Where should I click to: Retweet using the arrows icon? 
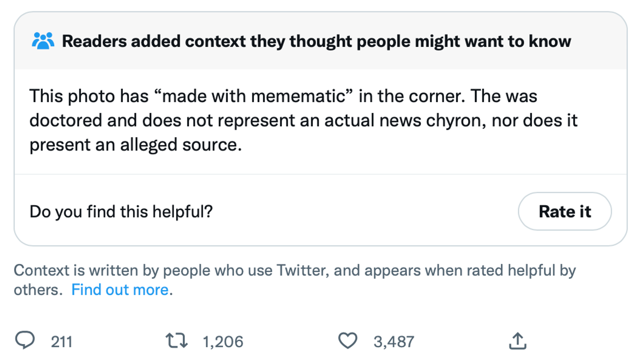click(176, 341)
